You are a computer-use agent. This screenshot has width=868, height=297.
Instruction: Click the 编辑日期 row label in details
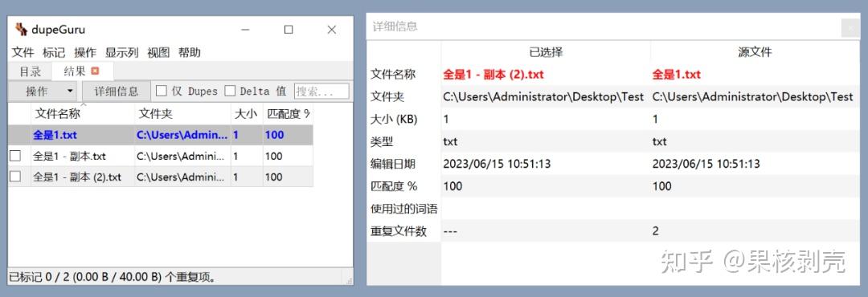click(393, 164)
